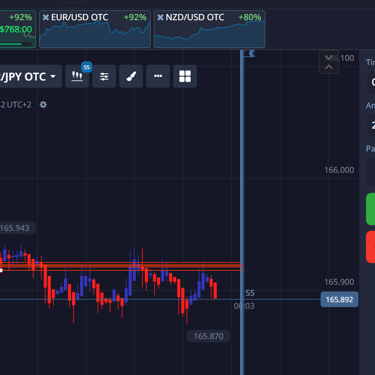Open the indicators settings sliders icon

[x=104, y=76]
